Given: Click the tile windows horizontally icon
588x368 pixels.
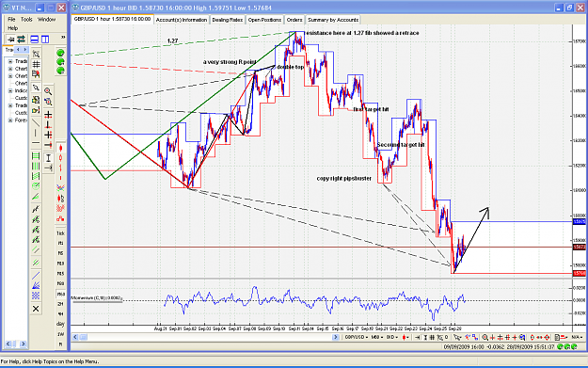Looking at the screenshot, I should click(x=35, y=39).
